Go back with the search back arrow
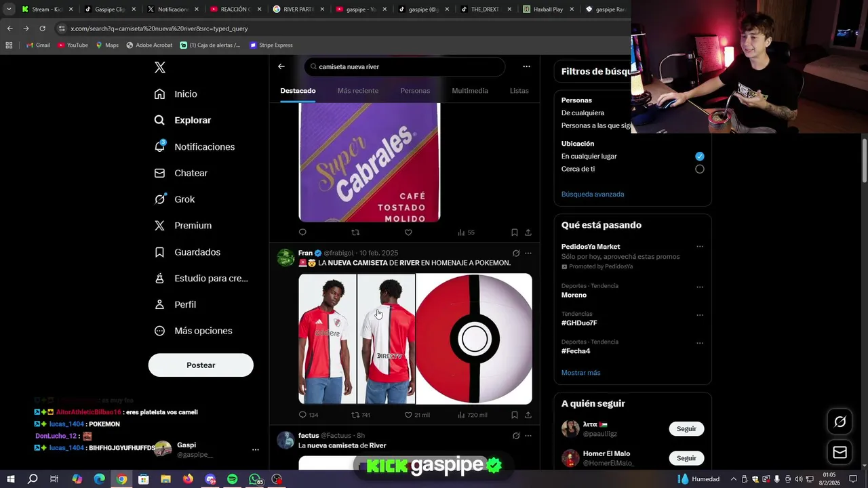Image resolution: width=868 pixels, height=488 pixels. click(x=281, y=66)
